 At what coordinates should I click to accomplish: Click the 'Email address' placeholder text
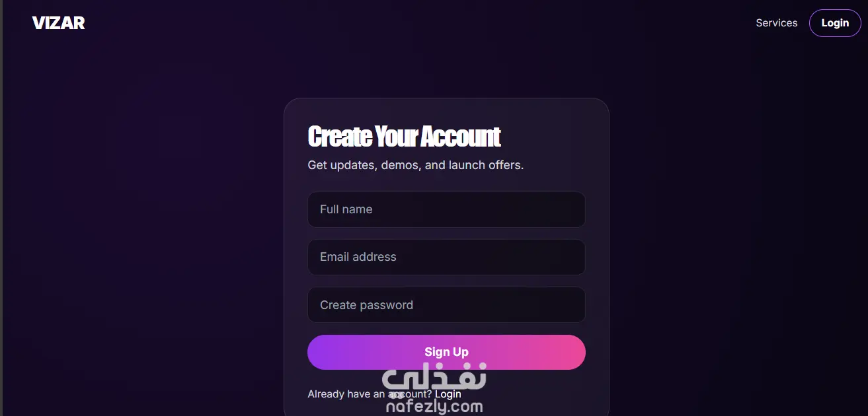click(358, 257)
